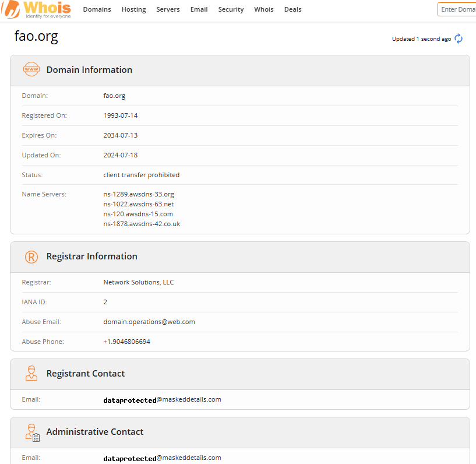Select the domain value fao.org
Viewport: 476px width, 464px height.
click(114, 96)
